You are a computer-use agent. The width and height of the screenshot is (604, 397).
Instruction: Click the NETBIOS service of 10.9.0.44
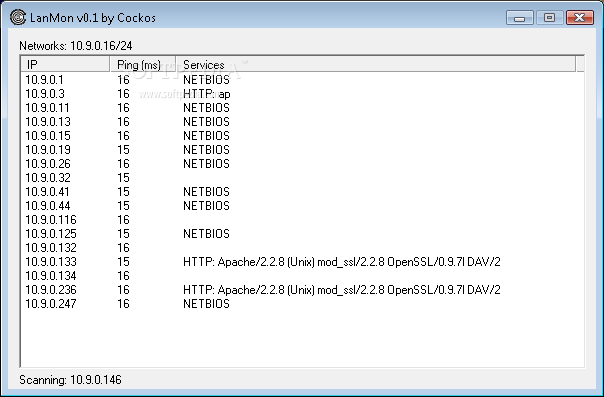click(206, 206)
